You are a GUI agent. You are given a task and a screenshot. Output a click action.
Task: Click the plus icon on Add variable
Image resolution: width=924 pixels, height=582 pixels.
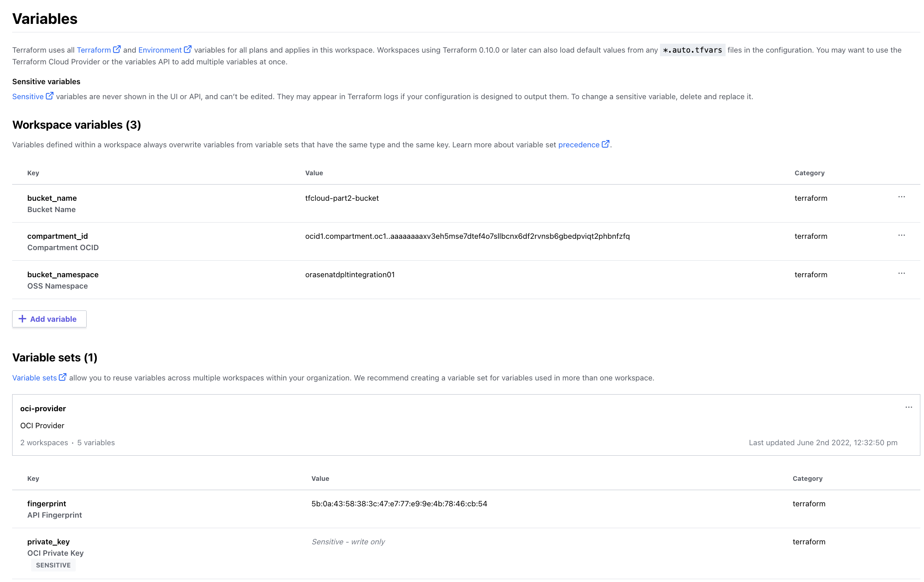23,319
